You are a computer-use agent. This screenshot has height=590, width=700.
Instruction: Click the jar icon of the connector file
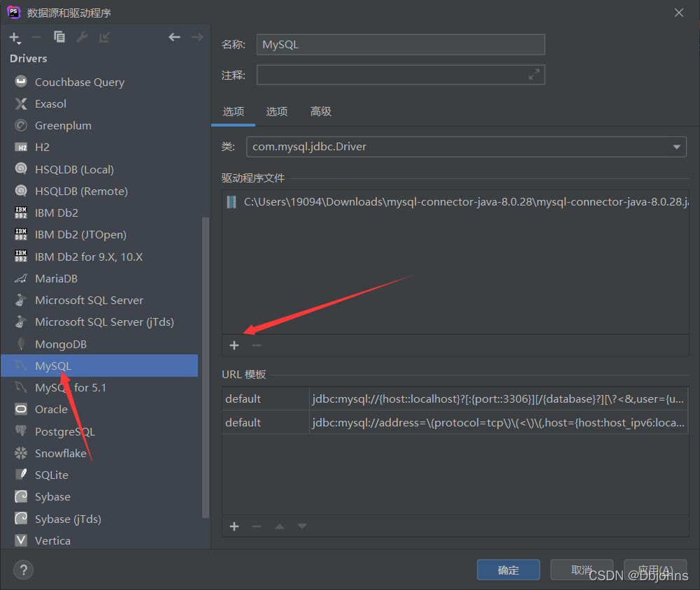coord(231,202)
